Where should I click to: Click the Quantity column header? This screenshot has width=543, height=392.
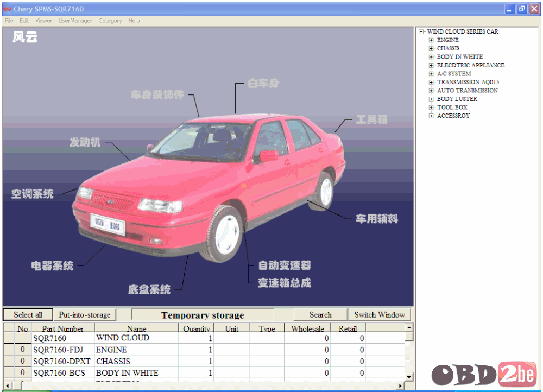197,328
